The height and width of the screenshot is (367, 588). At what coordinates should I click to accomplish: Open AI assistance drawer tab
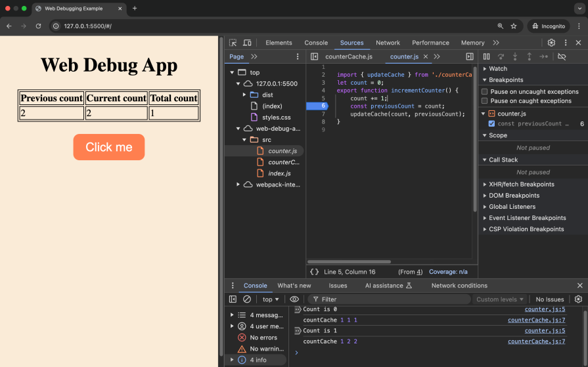pos(388,286)
